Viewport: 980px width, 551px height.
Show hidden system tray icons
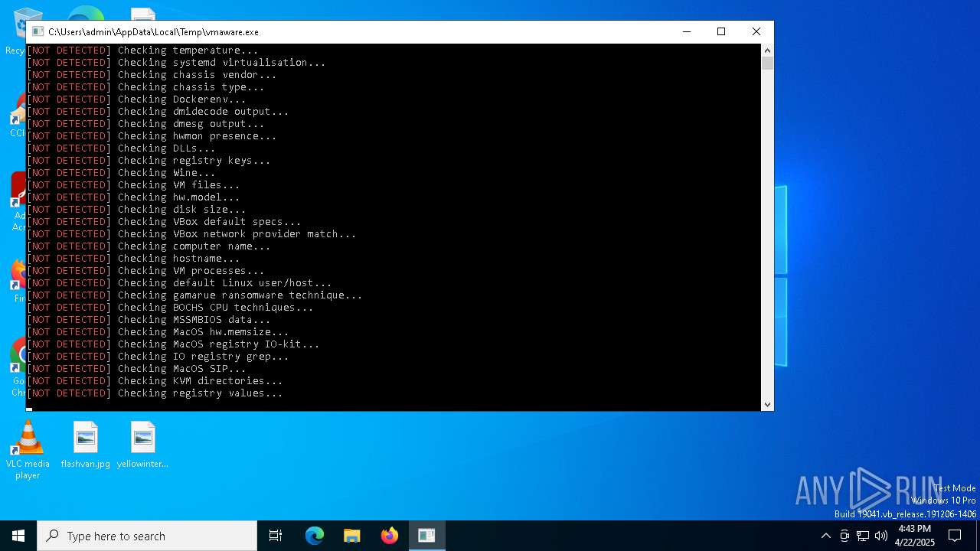(825, 536)
